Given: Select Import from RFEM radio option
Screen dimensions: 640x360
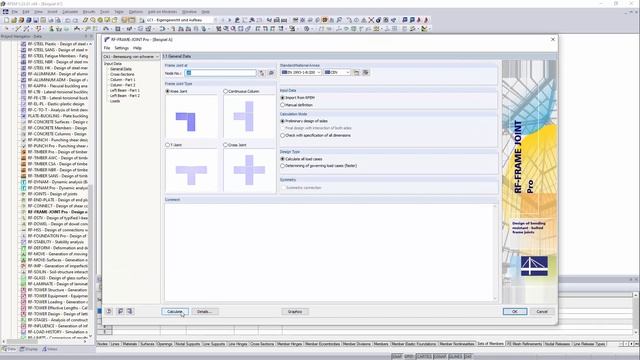Looking at the screenshot, I should pyautogui.click(x=282, y=98).
